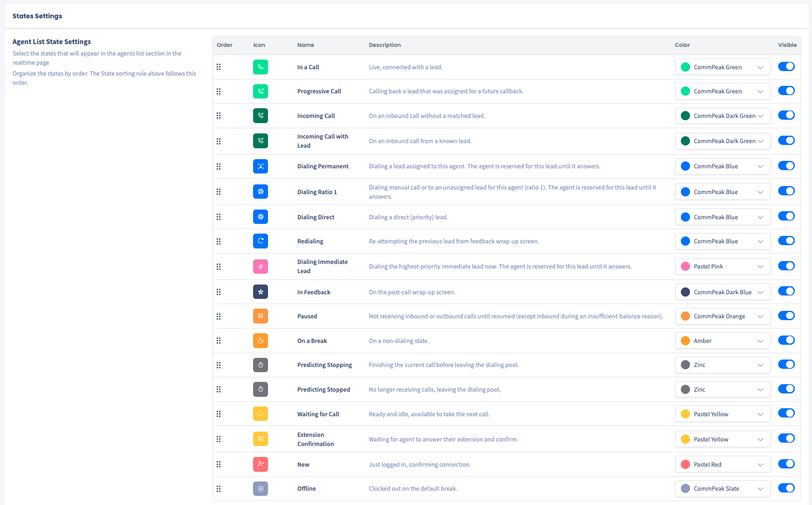Toggle visibility of Offline state

pos(786,488)
